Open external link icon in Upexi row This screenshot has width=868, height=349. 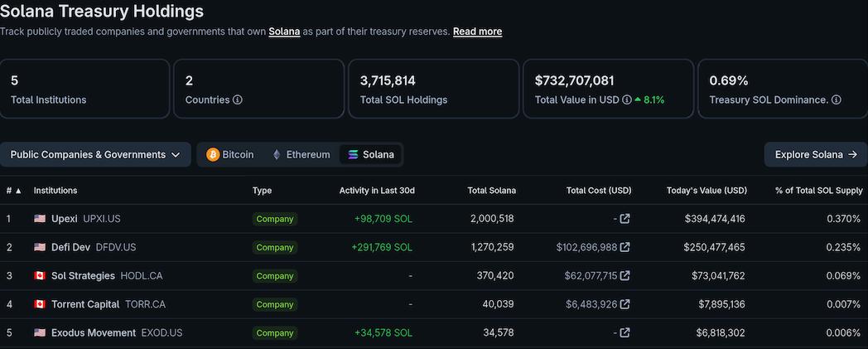click(625, 219)
